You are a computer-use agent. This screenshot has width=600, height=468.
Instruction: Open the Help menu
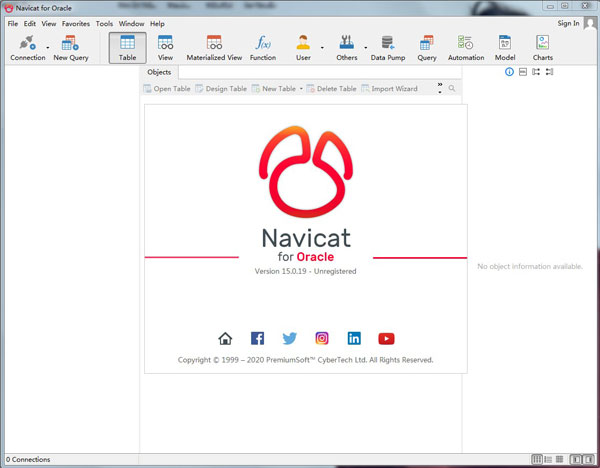(157, 24)
